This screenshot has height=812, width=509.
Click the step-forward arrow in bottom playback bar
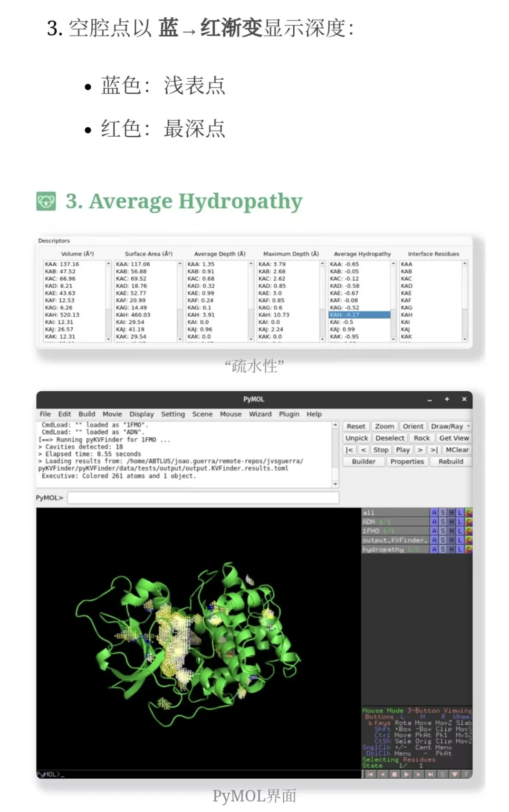pyautogui.click(x=419, y=774)
